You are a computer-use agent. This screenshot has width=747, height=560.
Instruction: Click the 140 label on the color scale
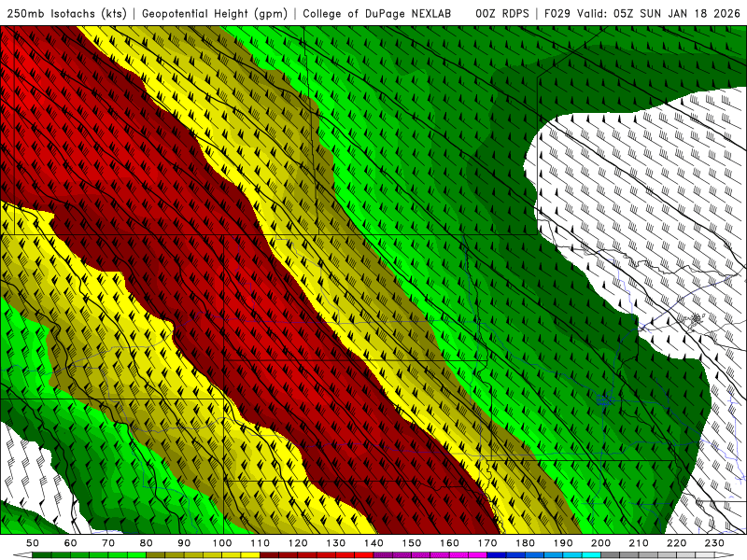373,543
